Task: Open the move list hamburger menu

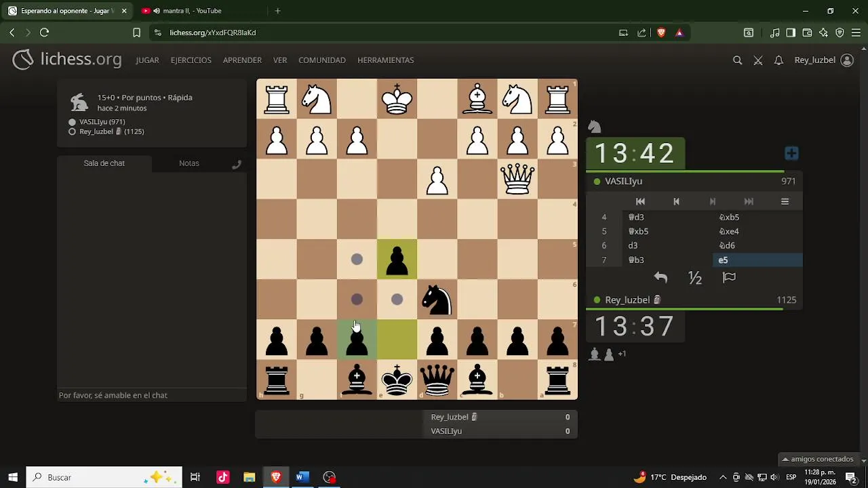Action: coord(785,201)
